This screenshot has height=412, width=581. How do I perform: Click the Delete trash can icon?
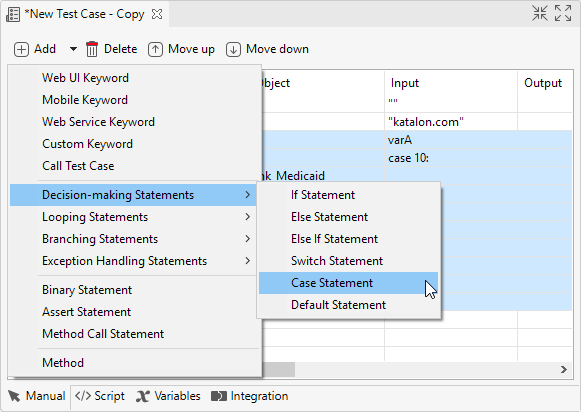pyautogui.click(x=92, y=49)
